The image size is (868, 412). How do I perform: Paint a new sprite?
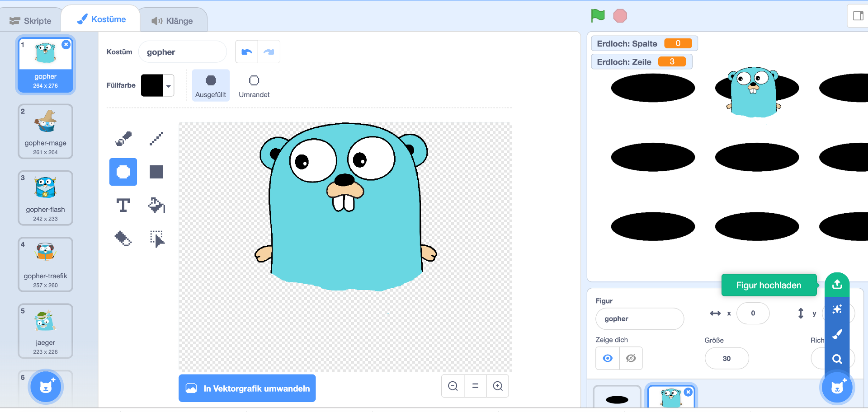[x=837, y=334]
